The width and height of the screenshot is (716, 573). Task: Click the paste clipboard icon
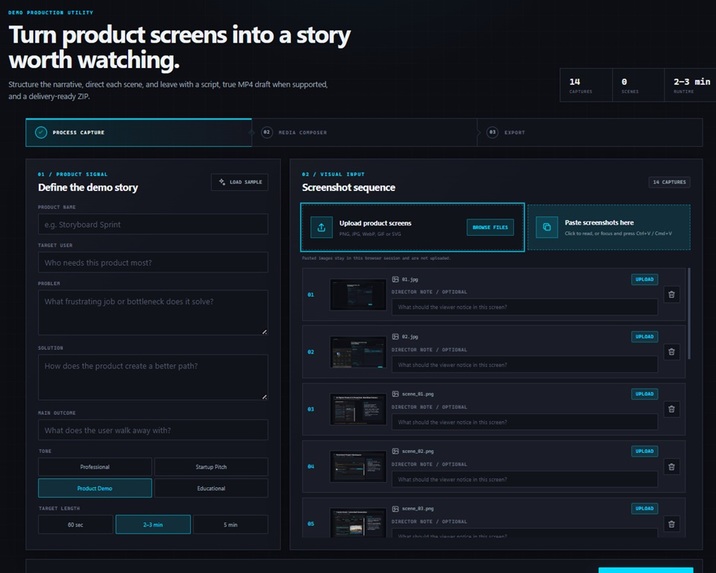click(x=547, y=227)
